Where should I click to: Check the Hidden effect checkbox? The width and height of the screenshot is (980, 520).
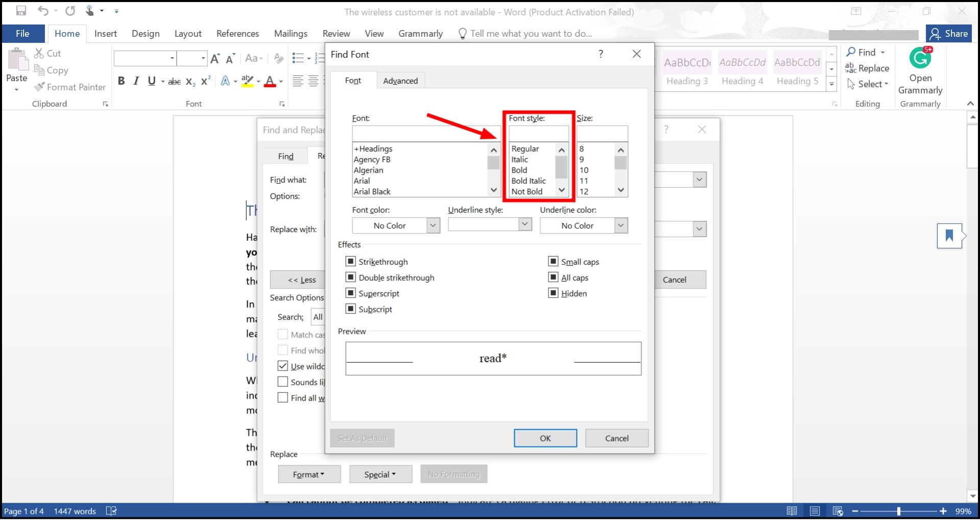pyautogui.click(x=554, y=293)
